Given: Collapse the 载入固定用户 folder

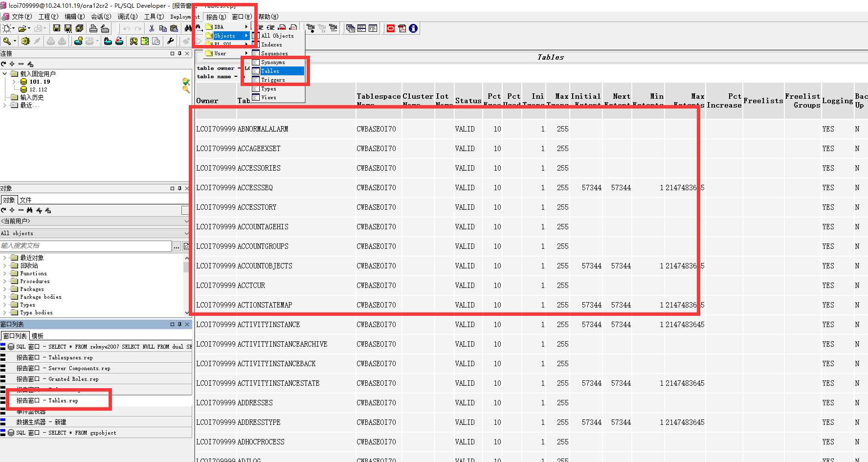Looking at the screenshot, I should [5, 74].
